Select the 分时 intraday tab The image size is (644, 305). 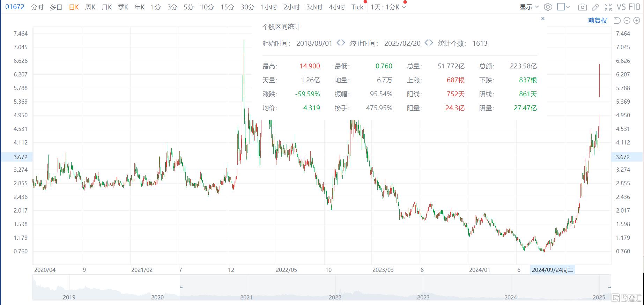pyautogui.click(x=37, y=7)
